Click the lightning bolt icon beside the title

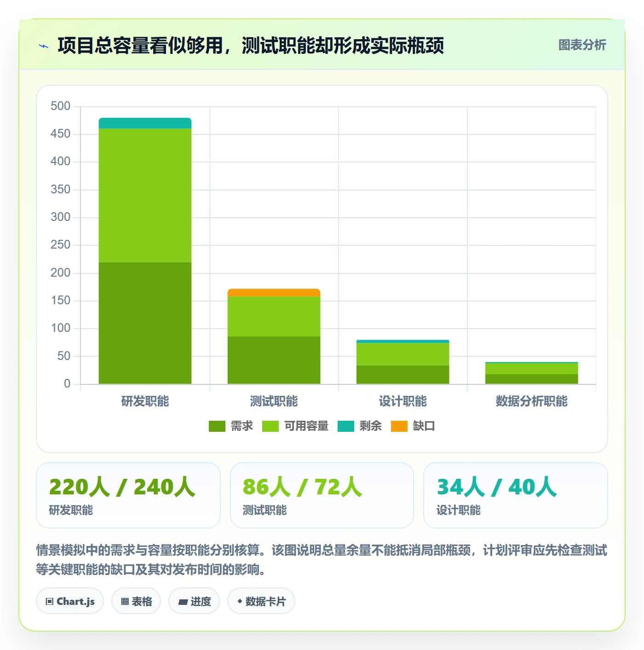click(44, 46)
